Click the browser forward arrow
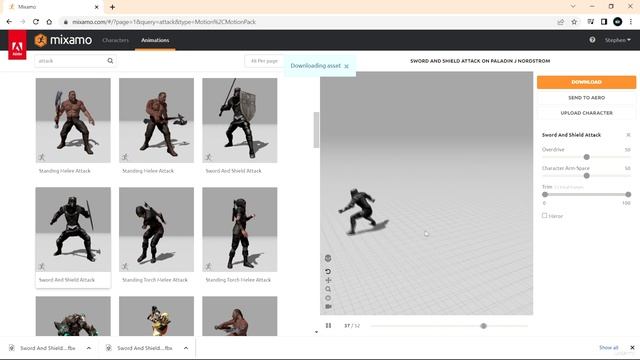 22,22
